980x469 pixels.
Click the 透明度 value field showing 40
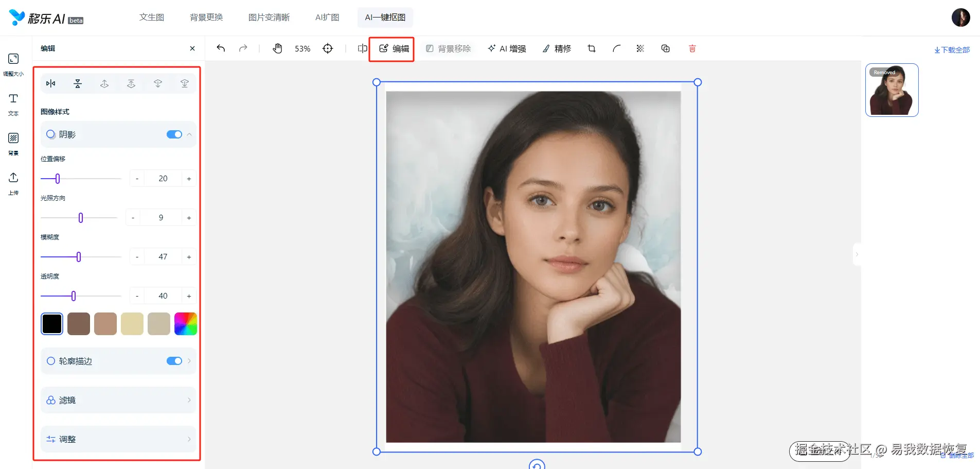pos(163,296)
